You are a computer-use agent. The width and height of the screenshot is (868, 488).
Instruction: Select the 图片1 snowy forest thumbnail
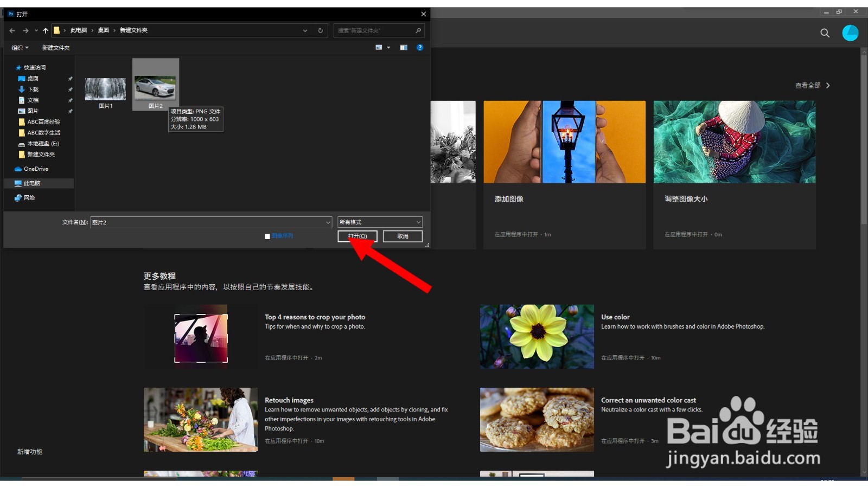(105, 89)
